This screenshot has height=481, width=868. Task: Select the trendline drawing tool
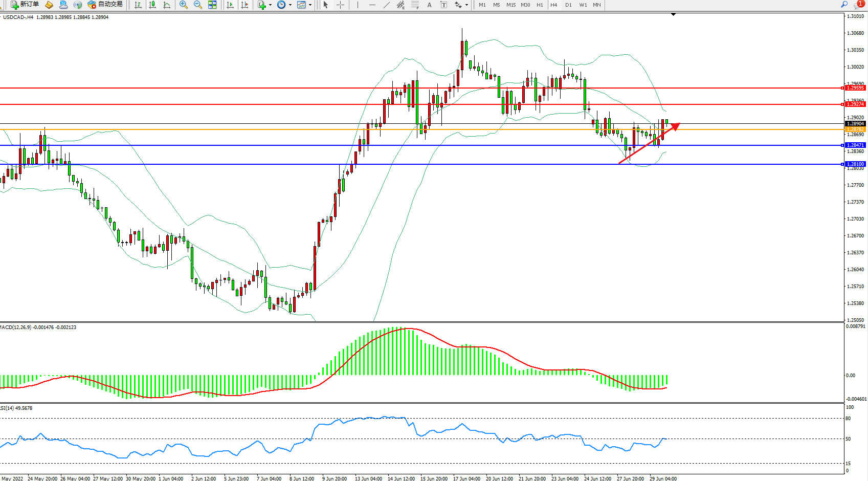click(387, 5)
